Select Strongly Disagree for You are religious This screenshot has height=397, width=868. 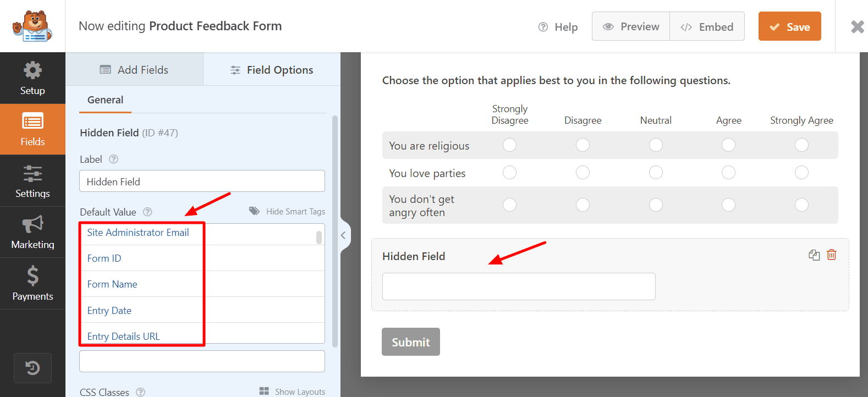510,145
